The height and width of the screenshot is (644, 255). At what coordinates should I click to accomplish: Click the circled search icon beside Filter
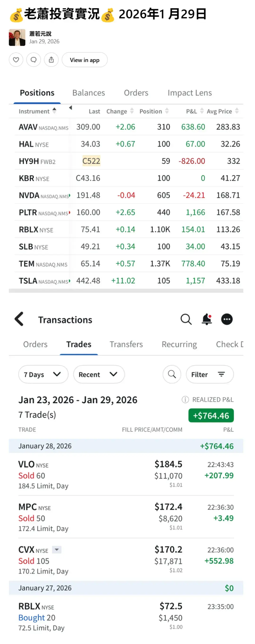(172, 374)
